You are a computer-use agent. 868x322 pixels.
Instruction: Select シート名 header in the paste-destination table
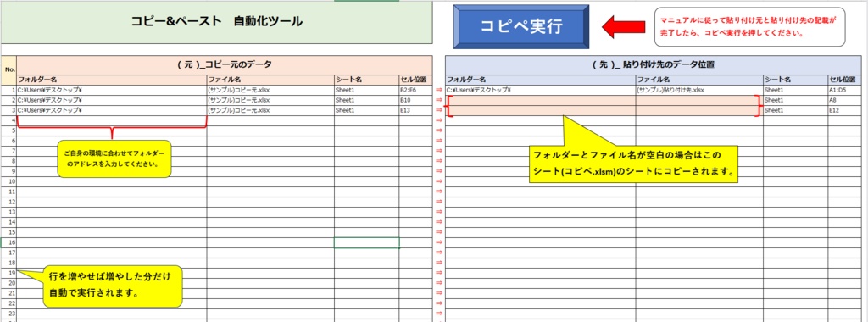click(795, 80)
